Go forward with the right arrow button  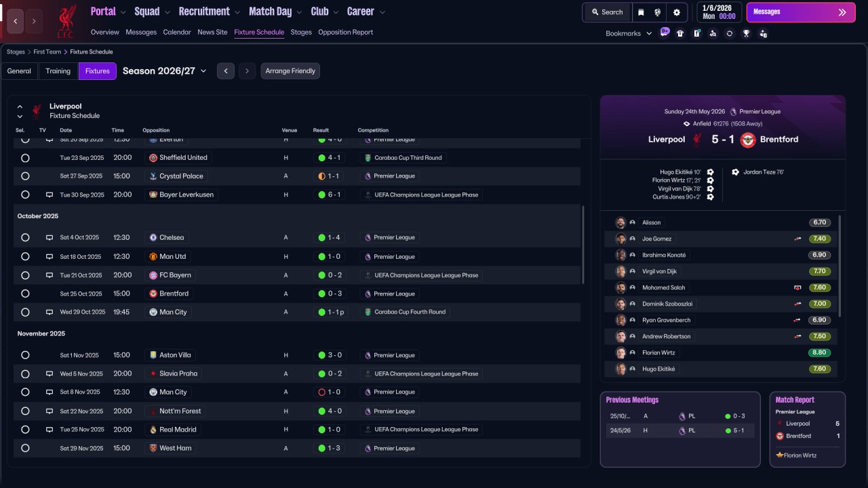tap(34, 21)
